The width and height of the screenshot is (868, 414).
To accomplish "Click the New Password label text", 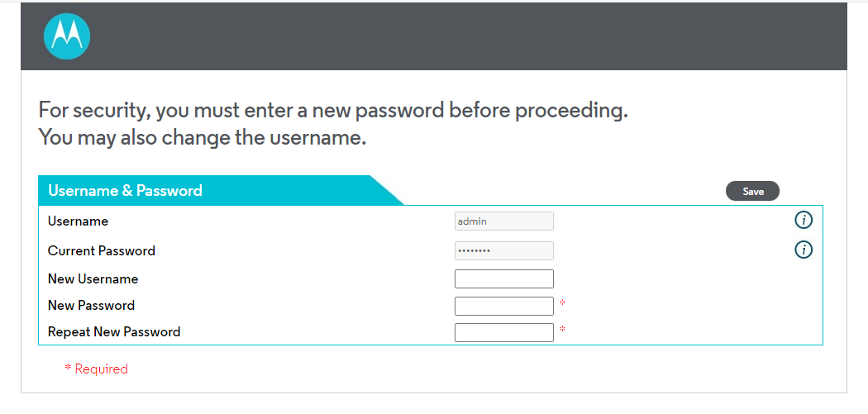I will [91, 306].
